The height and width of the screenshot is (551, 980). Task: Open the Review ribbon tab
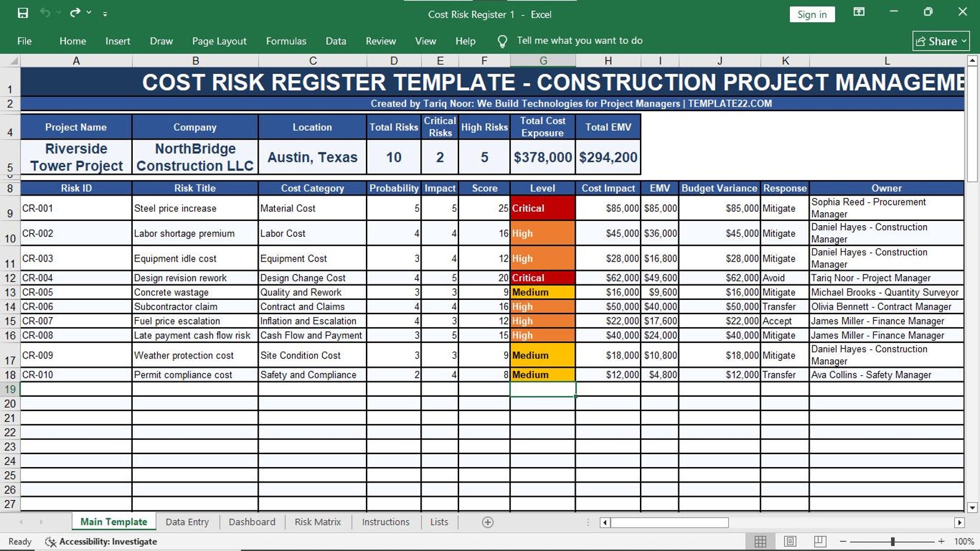coord(381,41)
